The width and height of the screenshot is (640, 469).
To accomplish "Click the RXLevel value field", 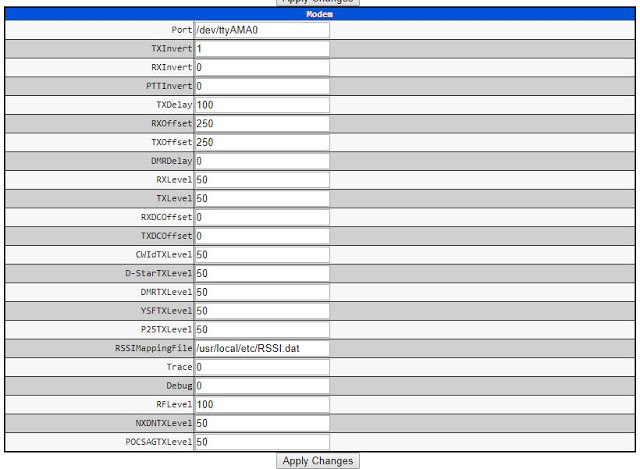I will (x=262, y=180).
